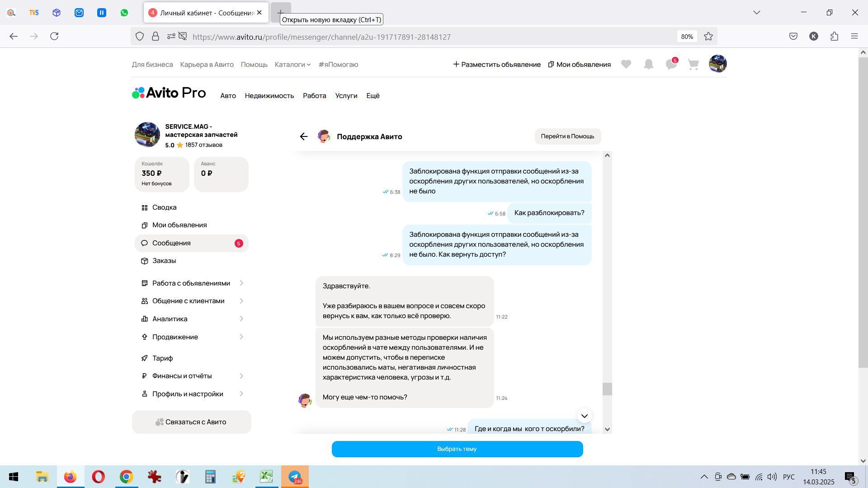The width and height of the screenshot is (868, 488).
Task: Click page vertical scrollbar thumb
Action: coord(863,212)
